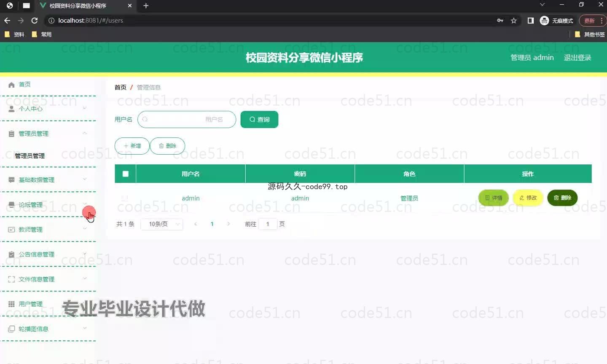Toggle browser side panel icon
The height and width of the screenshot is (364, 607).
[531, 20]
